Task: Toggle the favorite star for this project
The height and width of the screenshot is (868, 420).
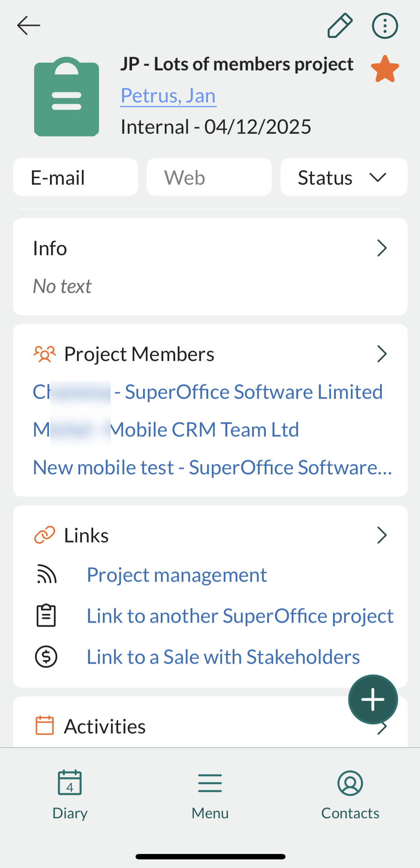Action: point(384,68)
